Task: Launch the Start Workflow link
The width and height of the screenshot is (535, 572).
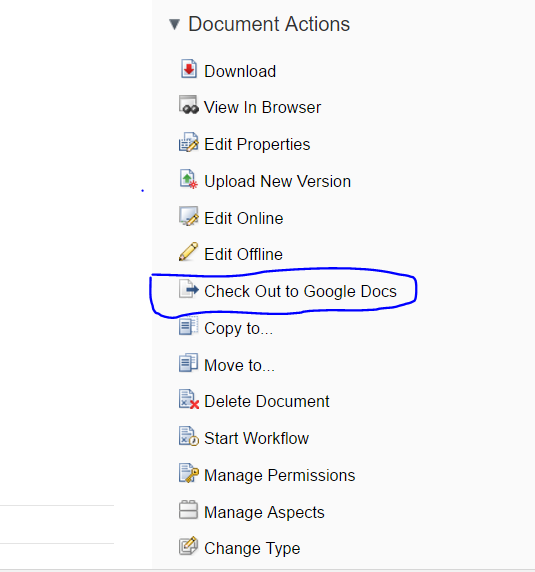Action: pos(256,438)
